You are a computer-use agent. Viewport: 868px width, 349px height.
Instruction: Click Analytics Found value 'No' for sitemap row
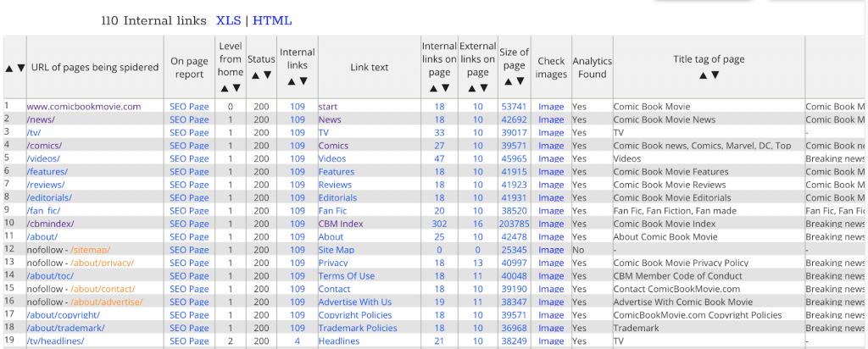pos(578,250)
